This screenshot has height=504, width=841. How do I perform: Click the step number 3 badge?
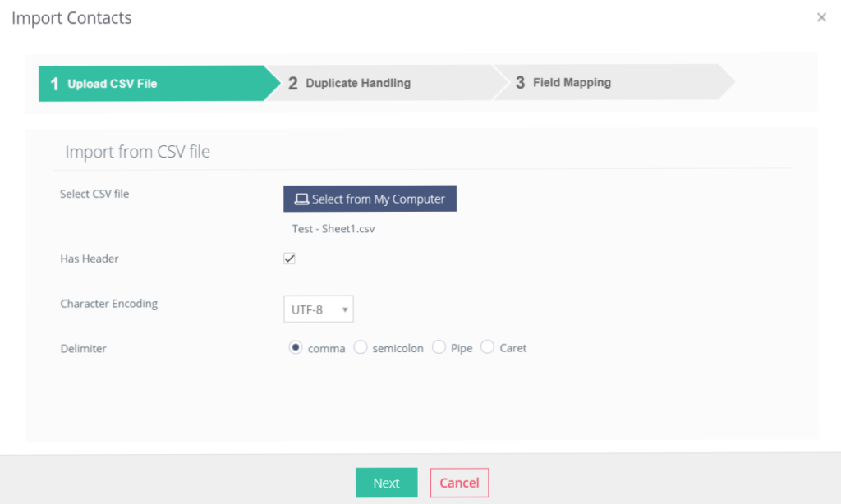click(520, 83)
